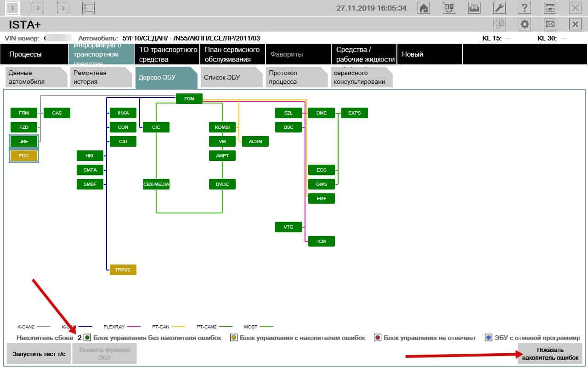Select the SZL control unit
This screenshot has height=368, width=588.
click(x=288, y=113)
